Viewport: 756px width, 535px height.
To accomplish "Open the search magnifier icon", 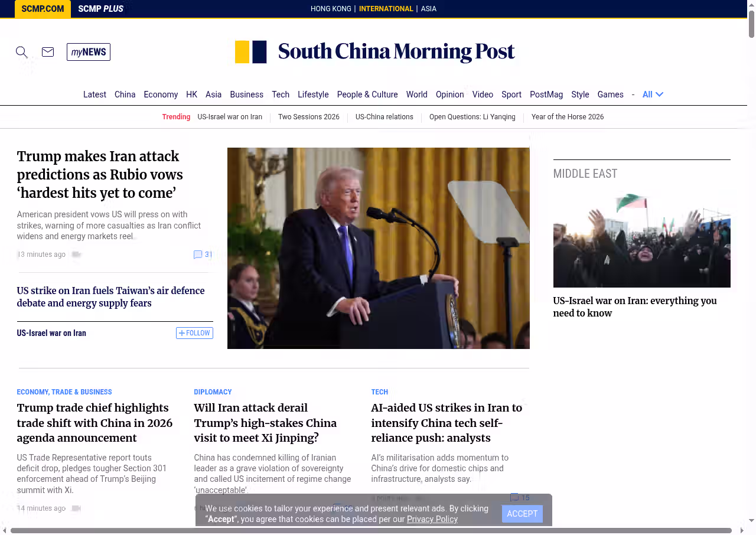I will tap(22, 52).
